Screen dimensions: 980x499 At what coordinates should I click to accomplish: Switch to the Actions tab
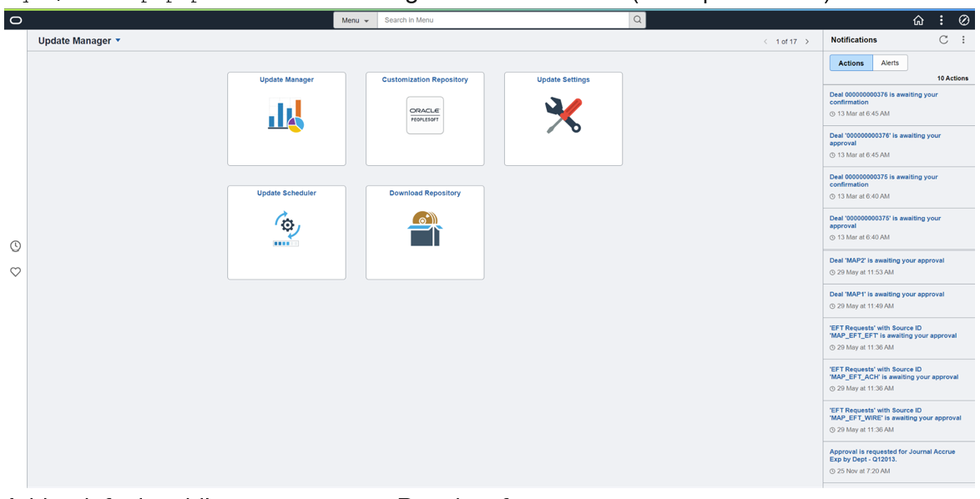coord(851,63)
